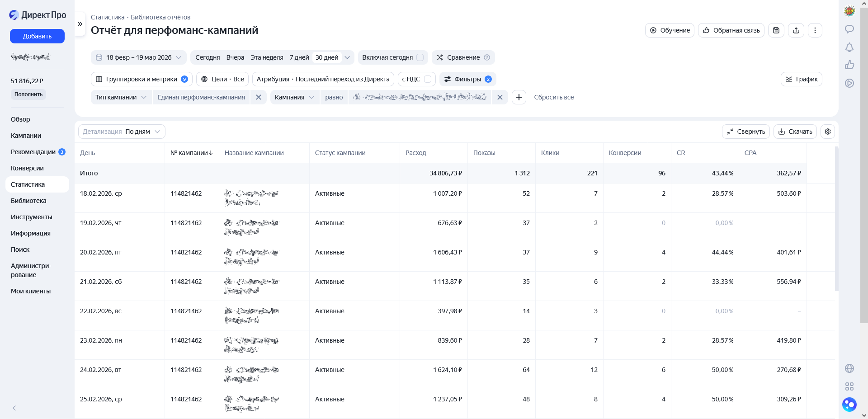This screenshot has width=868, height=419.
Task: Click the user avatar at top right
Action: pos(849,11)
